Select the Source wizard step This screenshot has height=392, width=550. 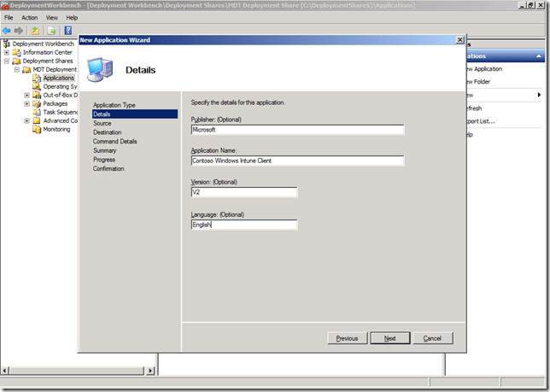coord(102,124)
